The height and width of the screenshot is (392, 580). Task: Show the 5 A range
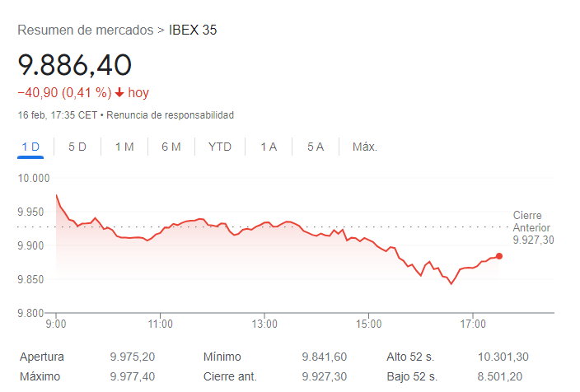tap(316, 147)
